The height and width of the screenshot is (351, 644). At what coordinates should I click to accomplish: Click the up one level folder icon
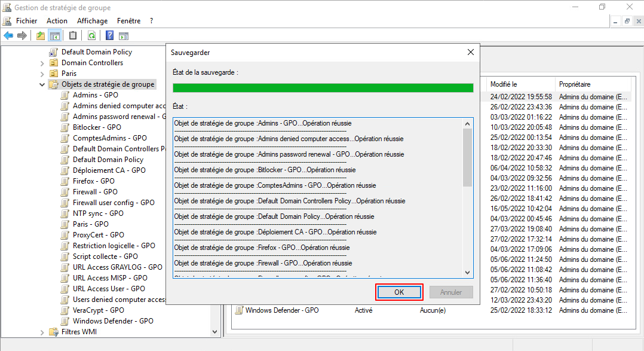click(x=41, y=36)
